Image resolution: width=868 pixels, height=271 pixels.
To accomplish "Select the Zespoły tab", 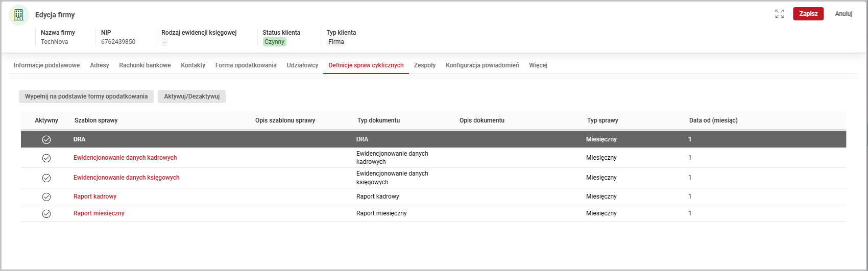I will pyautogui.click(x=424, y=65).
